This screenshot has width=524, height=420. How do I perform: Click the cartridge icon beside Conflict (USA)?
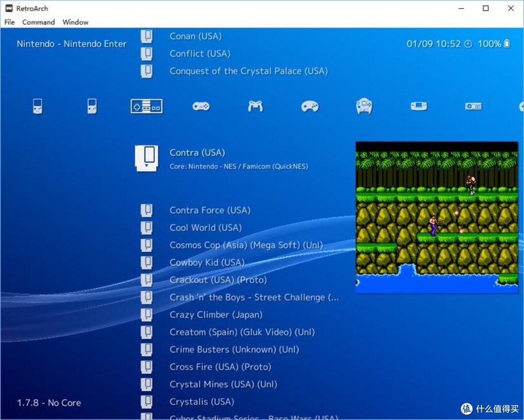point(147,53)
